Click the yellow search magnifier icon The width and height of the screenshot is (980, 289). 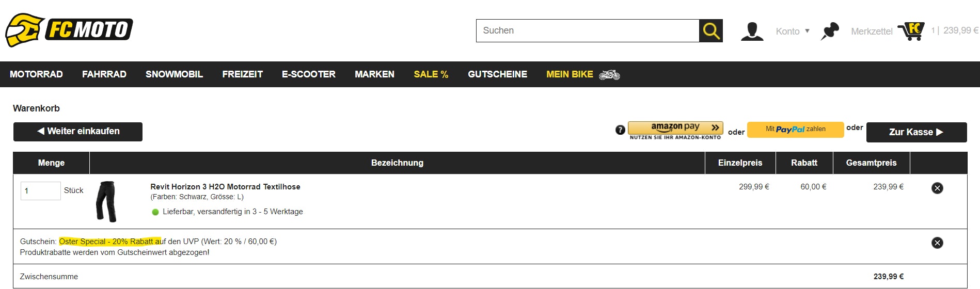(x=710, y=31)
